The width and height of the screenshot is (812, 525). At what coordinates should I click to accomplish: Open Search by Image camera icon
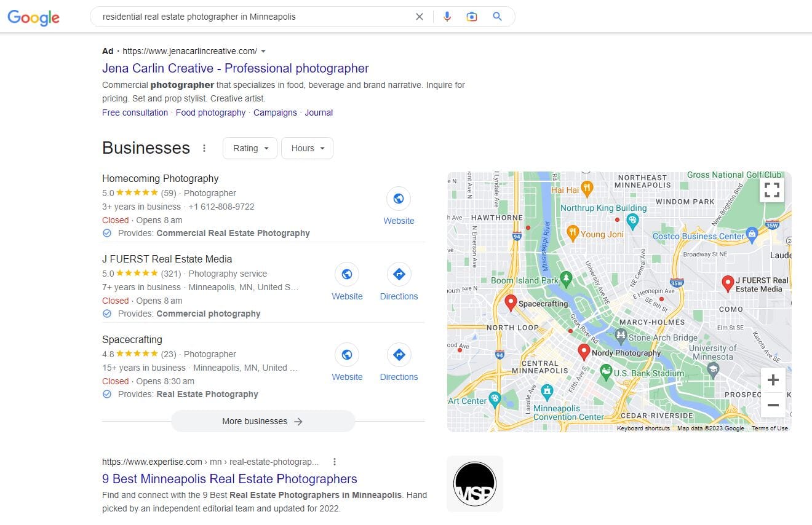click(x=472, y=17)
